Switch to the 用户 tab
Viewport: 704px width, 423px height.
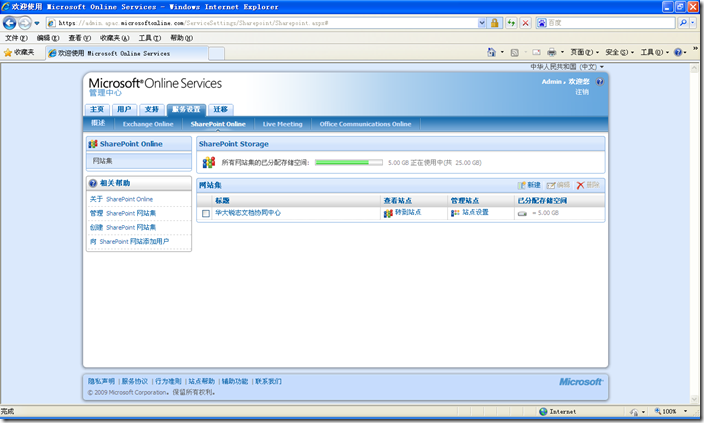coord(124,109)
